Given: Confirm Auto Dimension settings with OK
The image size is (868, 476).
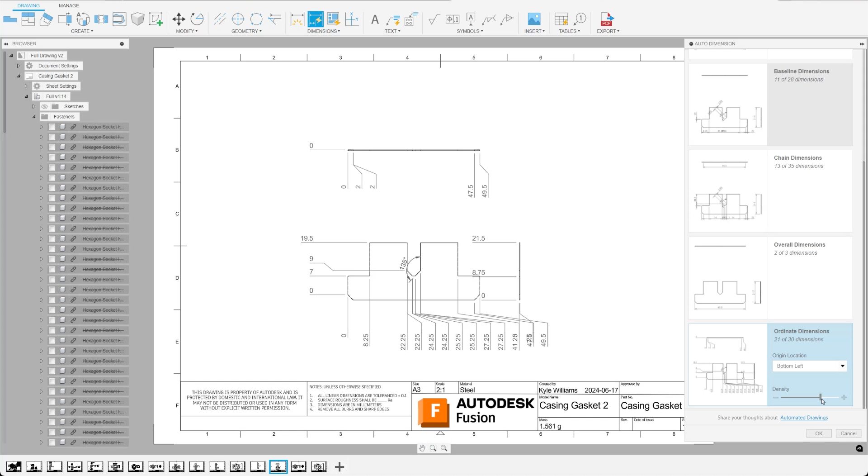Looking at the screenshot, I should tap(818, 433).
